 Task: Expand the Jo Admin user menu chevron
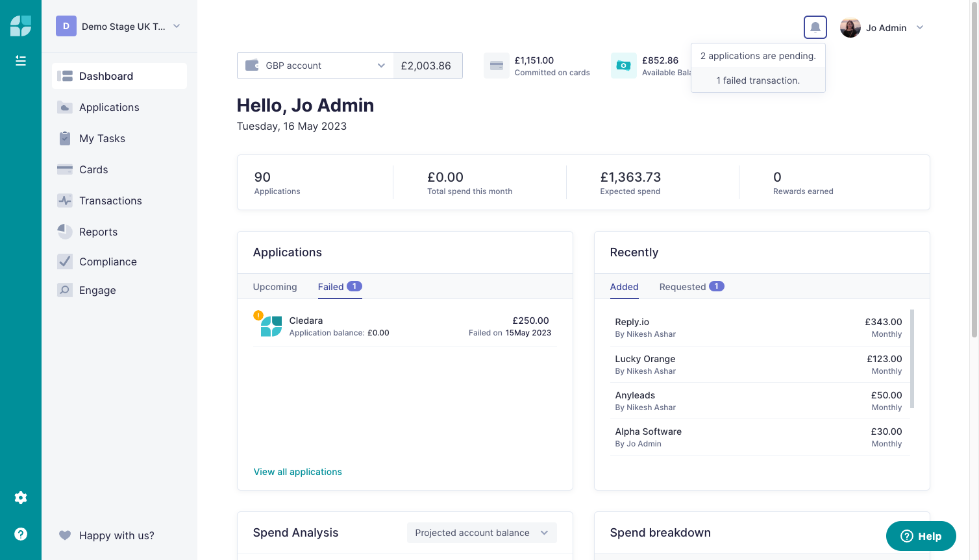click(920, 27)
